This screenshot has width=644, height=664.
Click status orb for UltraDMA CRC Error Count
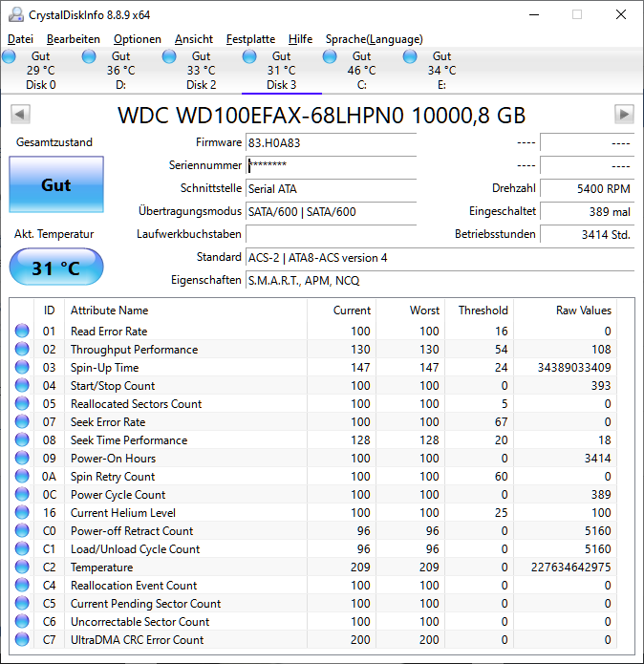22,639
